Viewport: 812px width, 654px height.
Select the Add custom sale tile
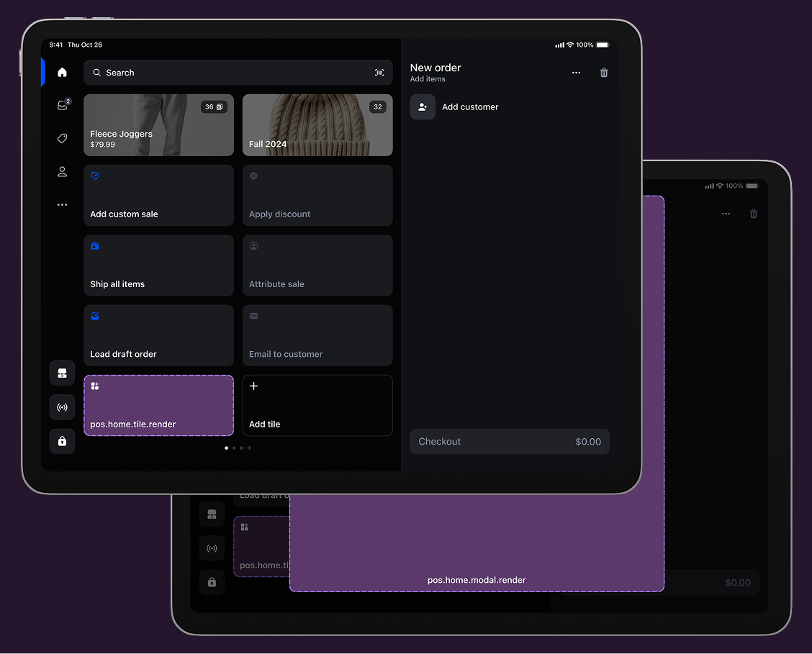point(158,195)
